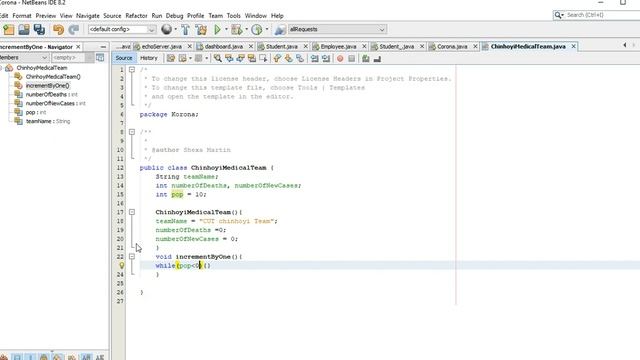Collapse the Javadoc fold on line 8
This screenshot has width=640, height=360.
click(132, 132)
